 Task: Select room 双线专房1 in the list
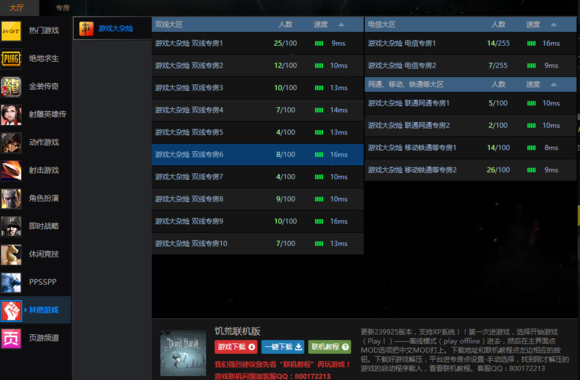257,43
